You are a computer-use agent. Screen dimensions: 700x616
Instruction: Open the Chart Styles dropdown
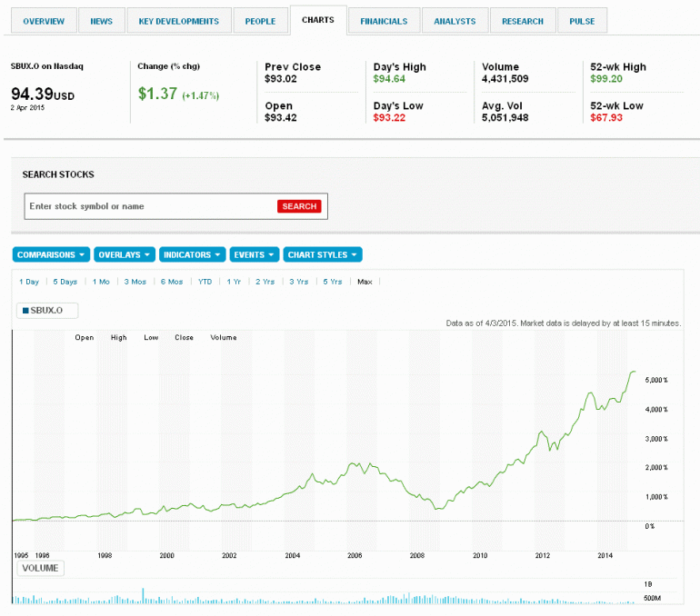point(323,255)
